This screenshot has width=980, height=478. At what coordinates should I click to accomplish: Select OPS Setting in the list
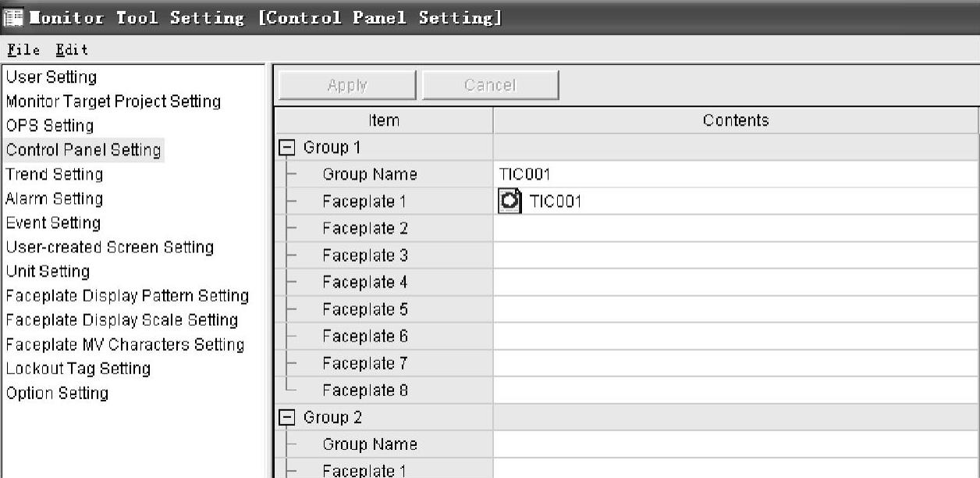click(49, 126)
